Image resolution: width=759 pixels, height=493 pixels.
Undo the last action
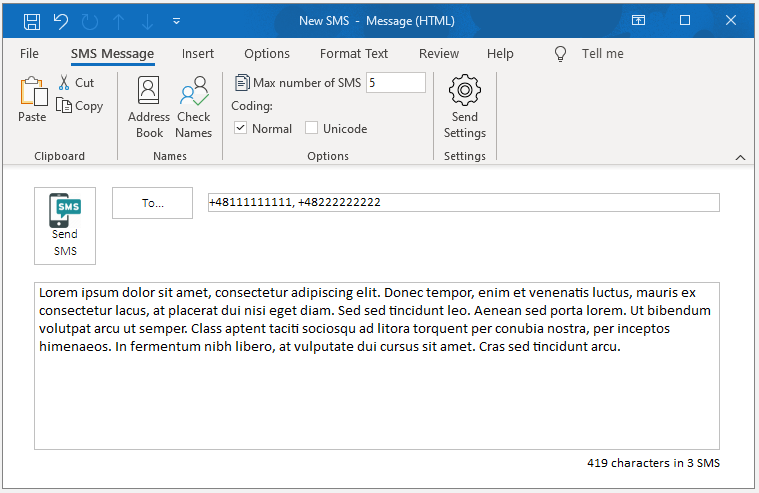tap(61, 21)
